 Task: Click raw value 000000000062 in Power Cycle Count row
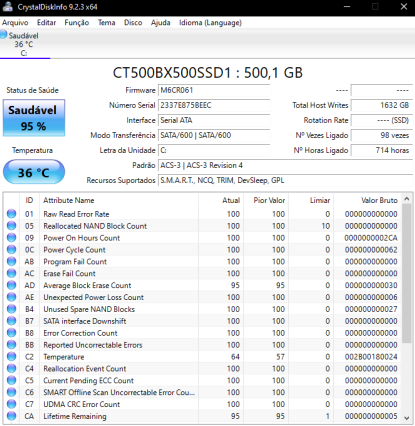371,250
